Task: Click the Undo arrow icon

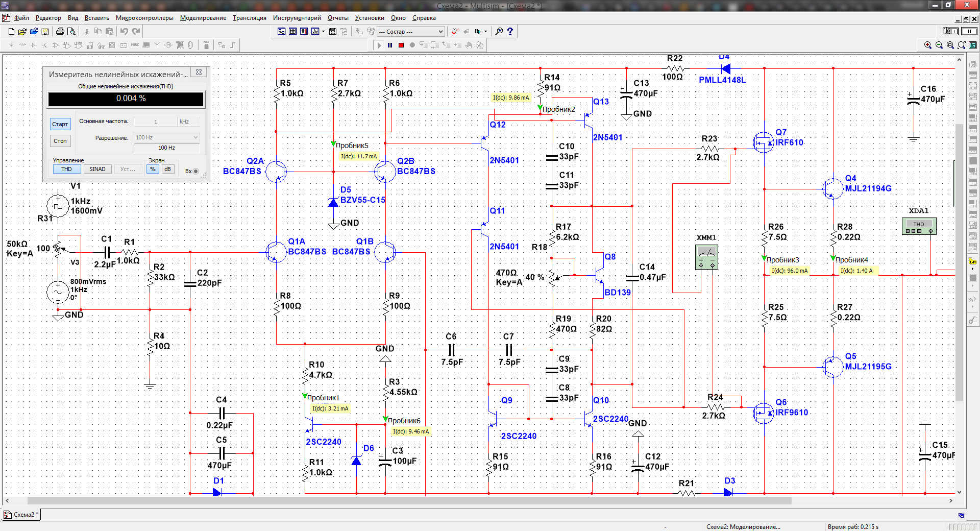Action: pyautogui.click(x=124, y=32)
